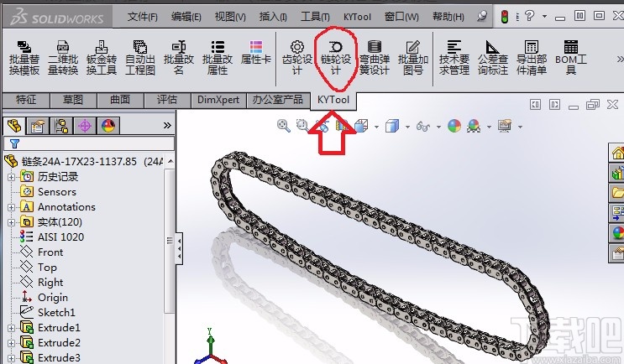Show more manager tabs via double chevron

tap(167, 126)
